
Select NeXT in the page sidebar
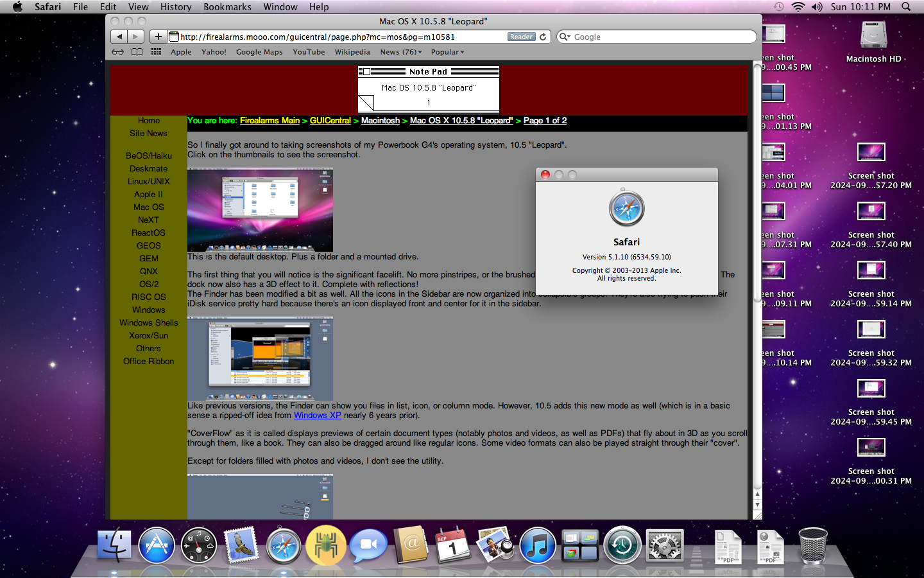[148, 220]
